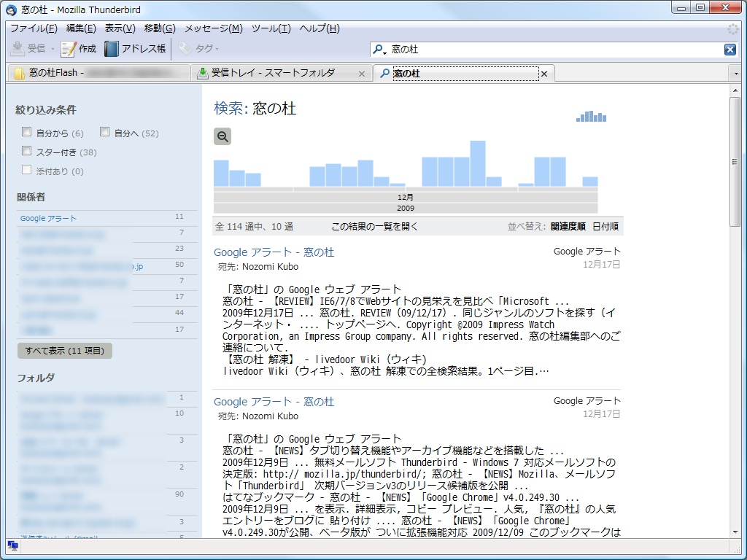This screenshot has width=747, height=560.
Task: Click すべて表示 (11 項目) button
Action: tap(65, 351)
